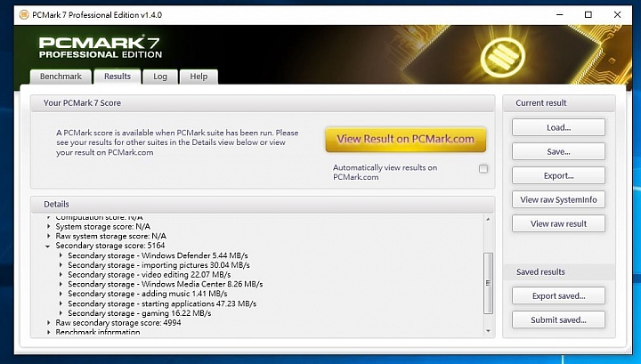Enable automatically view results on PCMark.com
Viewport: 641px width, 364px height.
(x=483, y=169)
